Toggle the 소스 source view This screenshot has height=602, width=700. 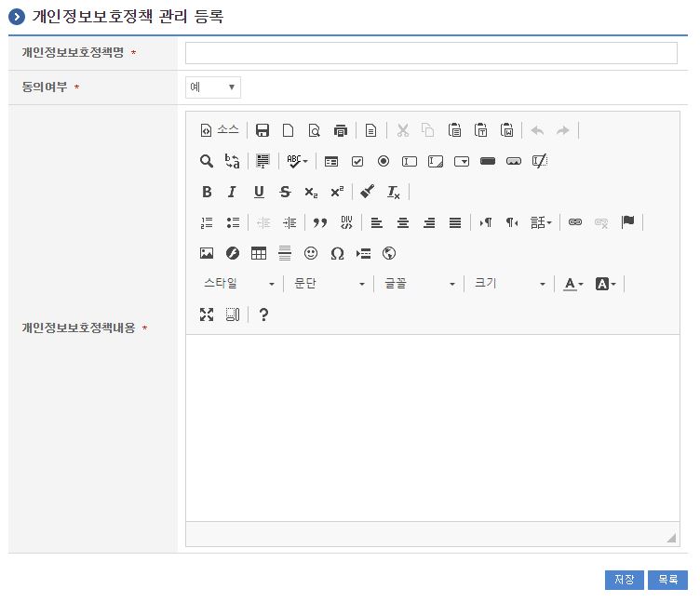tap(220, 130)
